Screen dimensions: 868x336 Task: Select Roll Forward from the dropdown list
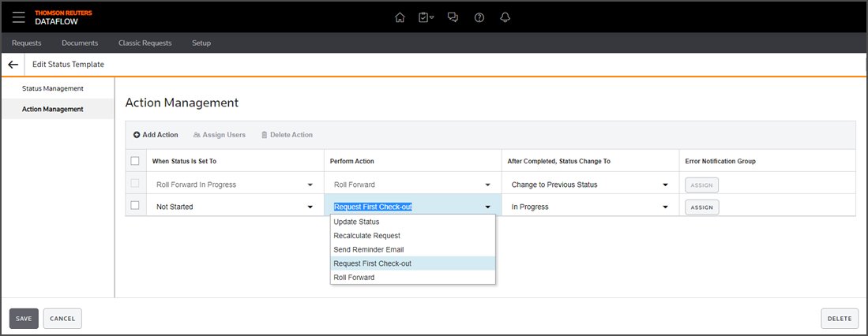[412, 278]
